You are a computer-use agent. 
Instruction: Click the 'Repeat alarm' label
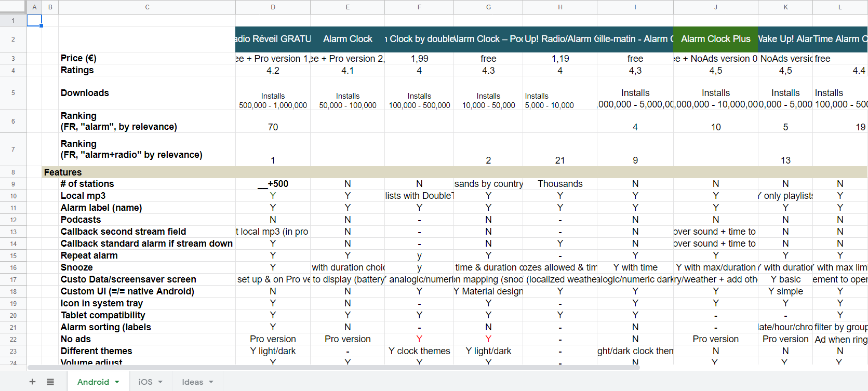(147, 255)
